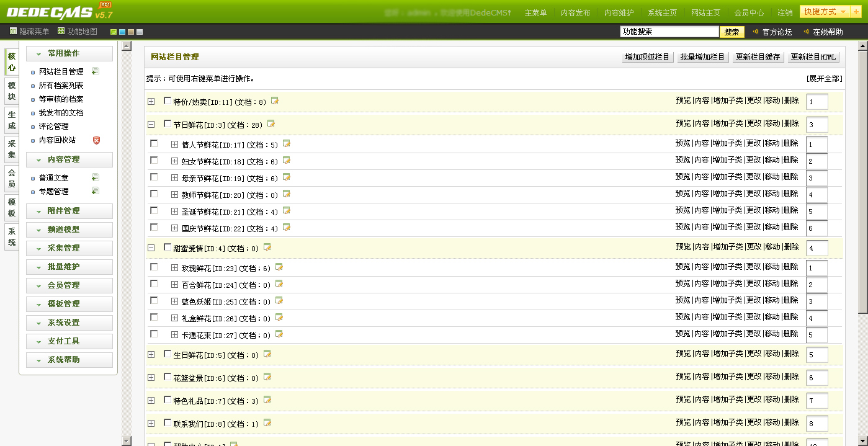Viewport: 868px width, 446px height.
Task: Select the blue theme color swatch
Action: click(122, 32)
